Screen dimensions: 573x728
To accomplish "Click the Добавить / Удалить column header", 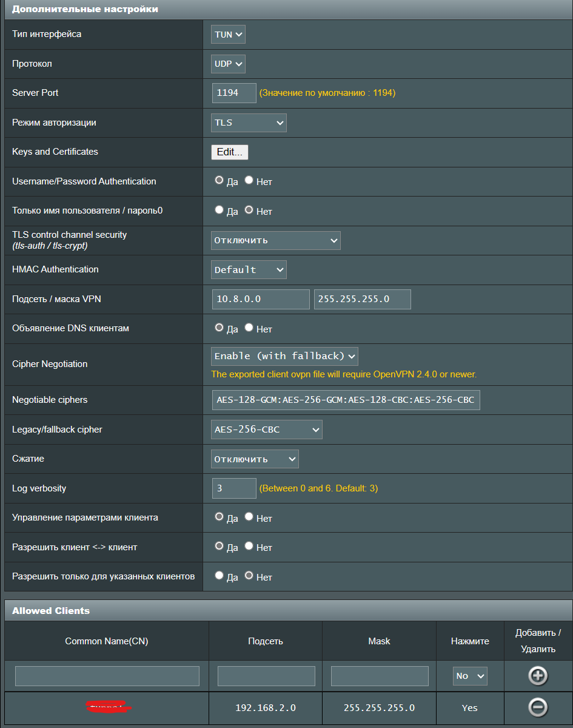I will [538, 641].
